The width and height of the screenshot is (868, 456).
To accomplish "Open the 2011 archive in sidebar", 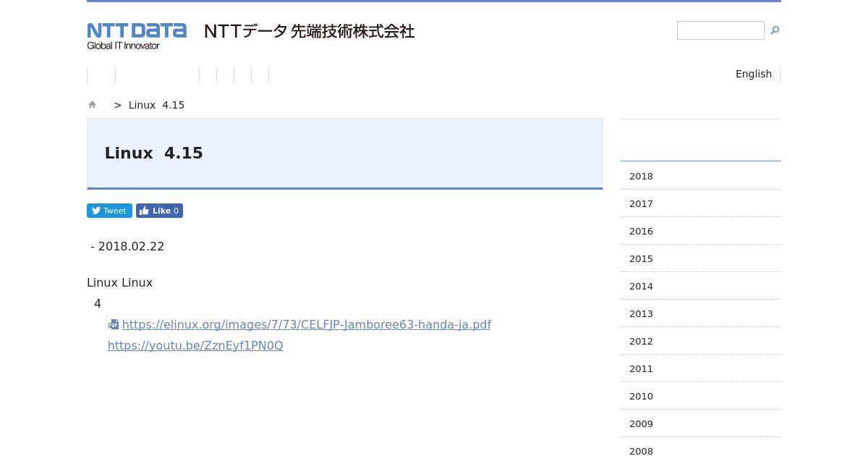I will (700, 368).
